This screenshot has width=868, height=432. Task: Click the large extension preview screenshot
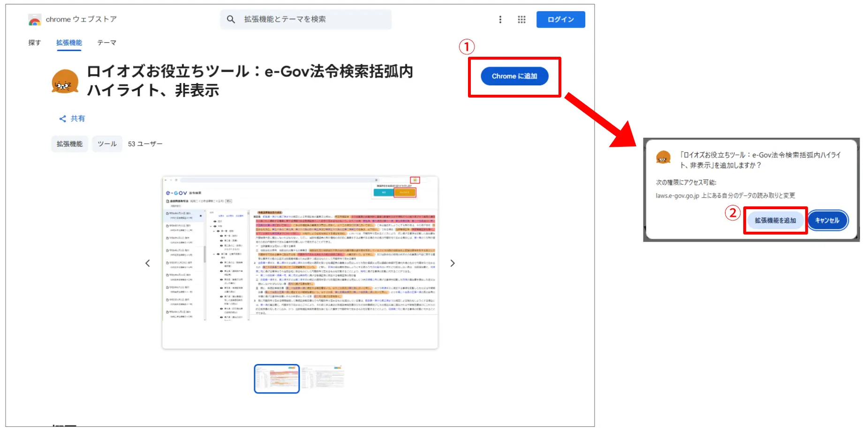(x=300, y=262)
